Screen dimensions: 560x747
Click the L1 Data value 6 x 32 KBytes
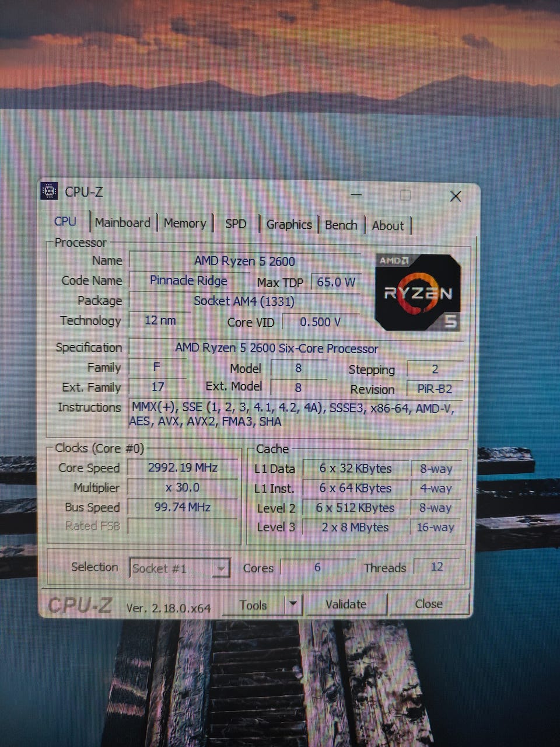point(355,469)
